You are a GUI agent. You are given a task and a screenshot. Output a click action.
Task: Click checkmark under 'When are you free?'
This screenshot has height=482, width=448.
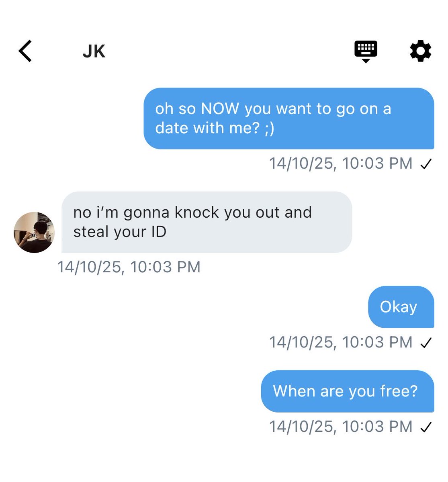(x=425, y=427)
